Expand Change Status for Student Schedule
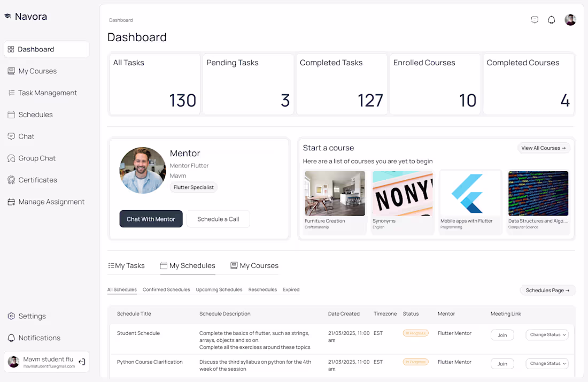 coord(547,334)
